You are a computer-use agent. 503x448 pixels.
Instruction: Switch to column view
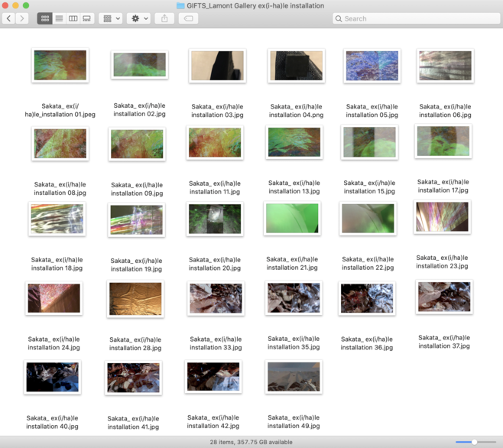pyautogui.click(x=73, y=18)
